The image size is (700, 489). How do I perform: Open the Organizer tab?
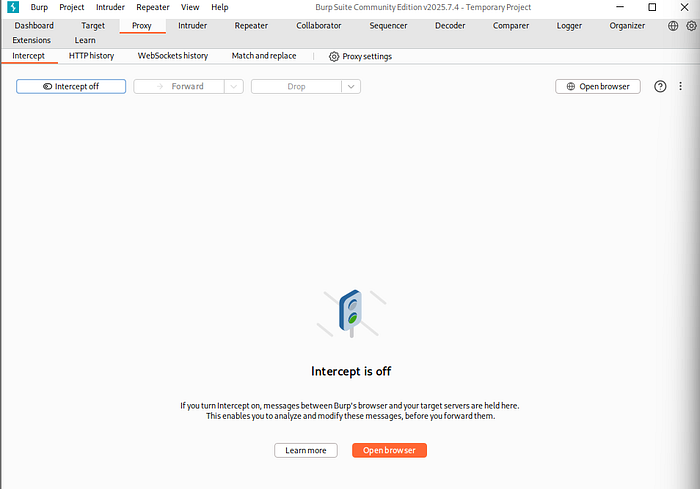[627, 25]
